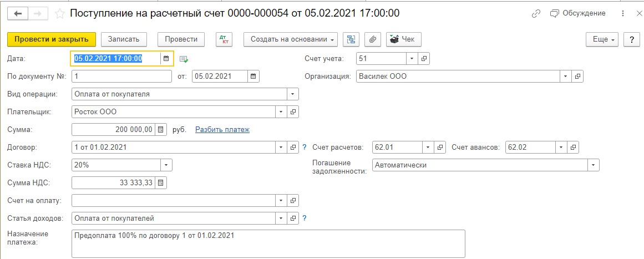Click the green document status icon next to date
The height and width of the screenshot is (259, 644).
tap(184, 59)
